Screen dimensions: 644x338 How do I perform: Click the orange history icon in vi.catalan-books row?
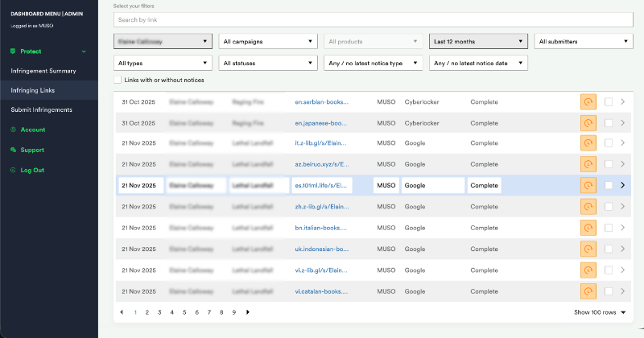(588, 291)
